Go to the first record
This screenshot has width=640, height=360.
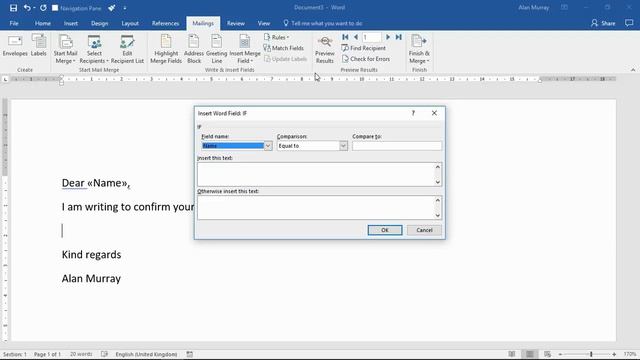tap(345, 37)
